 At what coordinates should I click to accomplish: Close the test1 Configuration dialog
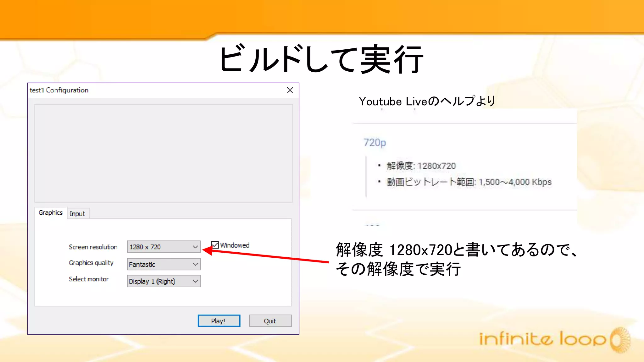(290, 90)
